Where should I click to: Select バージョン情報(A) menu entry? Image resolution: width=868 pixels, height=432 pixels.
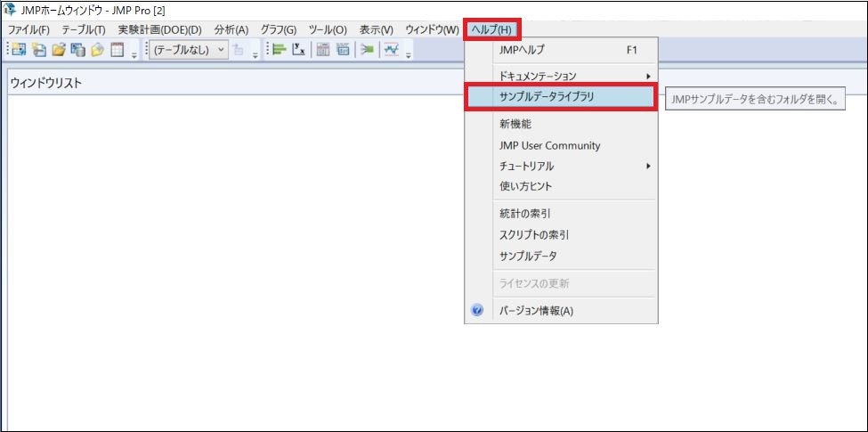click(561, 311)
